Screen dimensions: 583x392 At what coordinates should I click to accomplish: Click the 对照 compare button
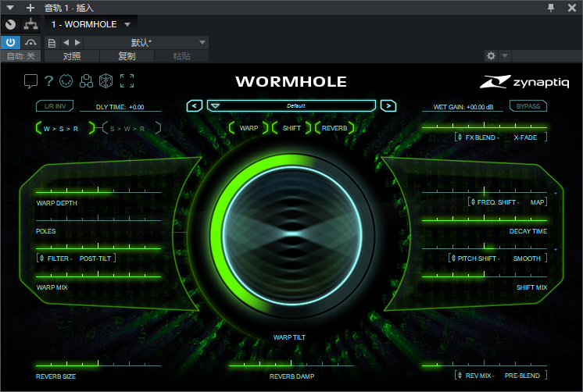coord(72,56)
